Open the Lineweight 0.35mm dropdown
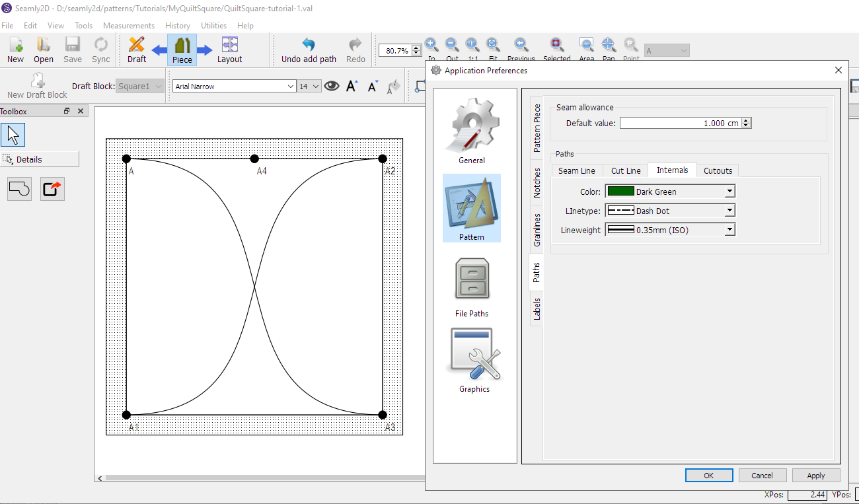Viewport: 859px width, 504px height. click(x=670, y=230)
